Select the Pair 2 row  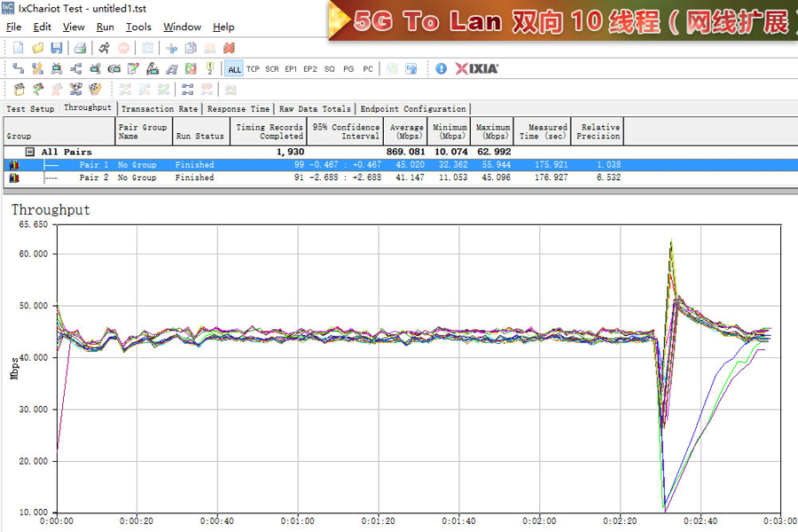pos(266,177)
